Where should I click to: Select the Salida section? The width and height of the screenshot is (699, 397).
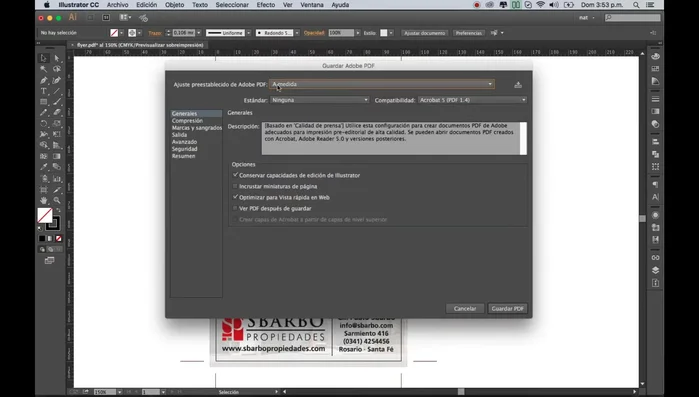pyautogui.click(x=179, y=135)
